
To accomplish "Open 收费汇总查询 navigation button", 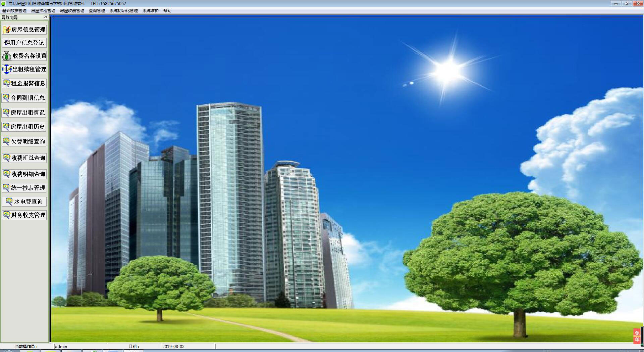I will tap(24, 158).
